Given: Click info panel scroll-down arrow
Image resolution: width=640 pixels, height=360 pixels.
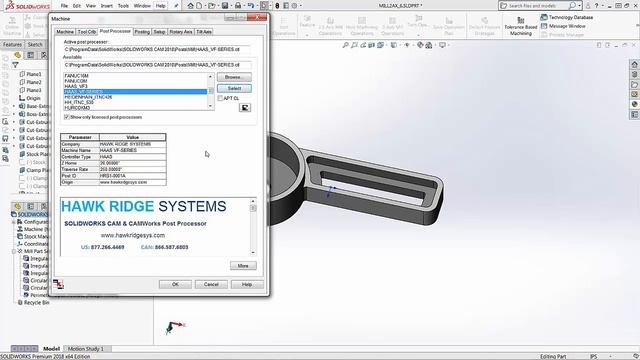Looking at the screenshot, I should pyautogui.click(x=253, y=253).
